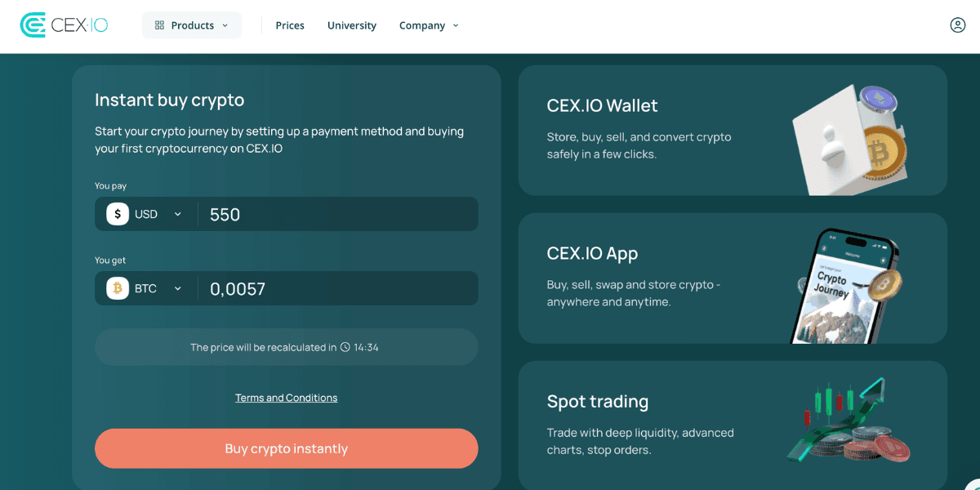
Task: Expand the USD currency dropdown
Action: click(x=177, y=214)
